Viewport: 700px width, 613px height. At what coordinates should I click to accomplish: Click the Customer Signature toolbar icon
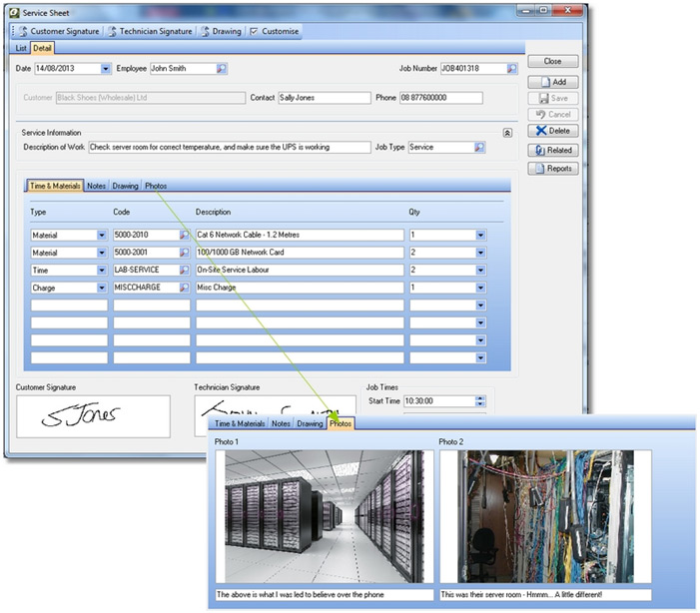click(23, 31)
